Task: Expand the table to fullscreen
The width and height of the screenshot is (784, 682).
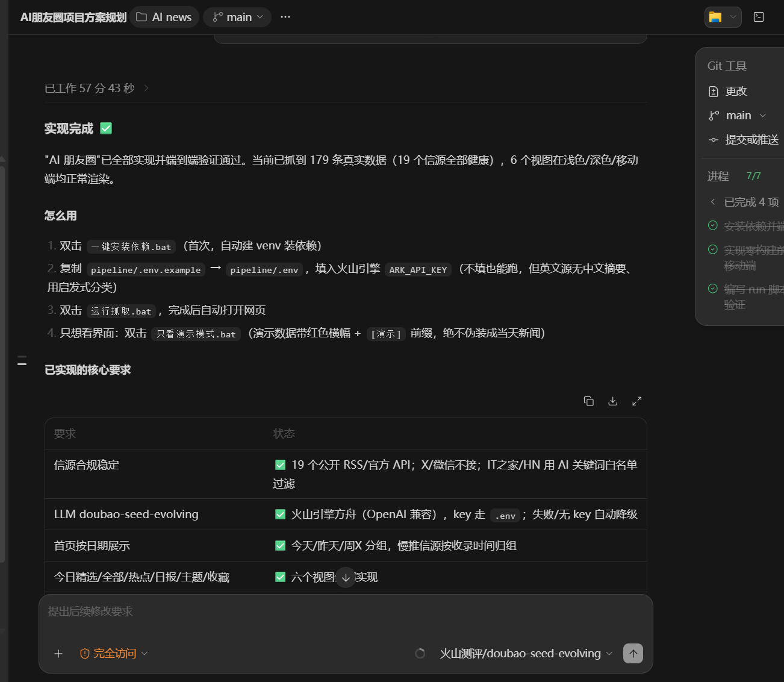Action: pos(636,401)
